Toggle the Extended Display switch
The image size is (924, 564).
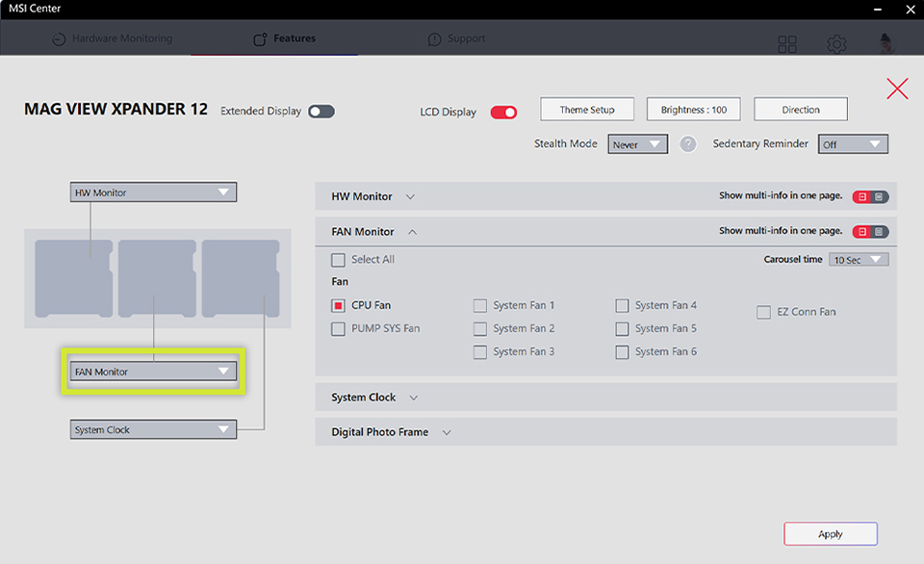(321, 112)
